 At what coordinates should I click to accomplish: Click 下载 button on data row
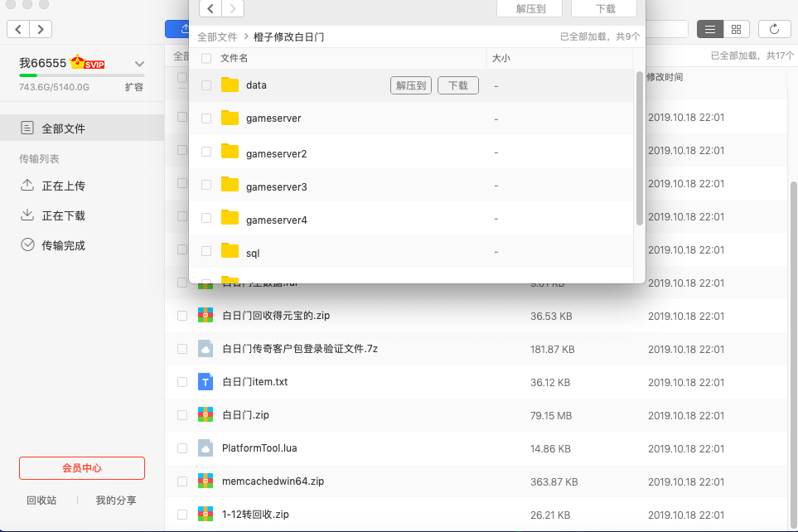pos(457,85)
